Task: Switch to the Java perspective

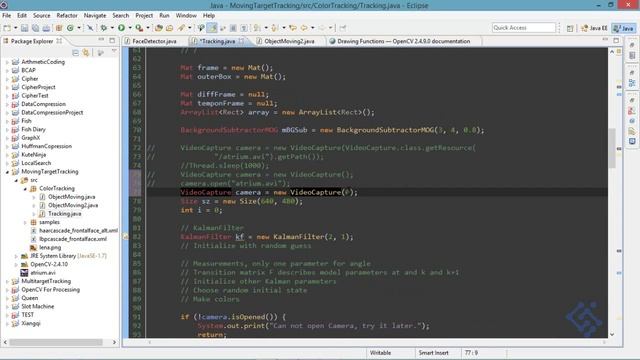Action: pos(624,28)
